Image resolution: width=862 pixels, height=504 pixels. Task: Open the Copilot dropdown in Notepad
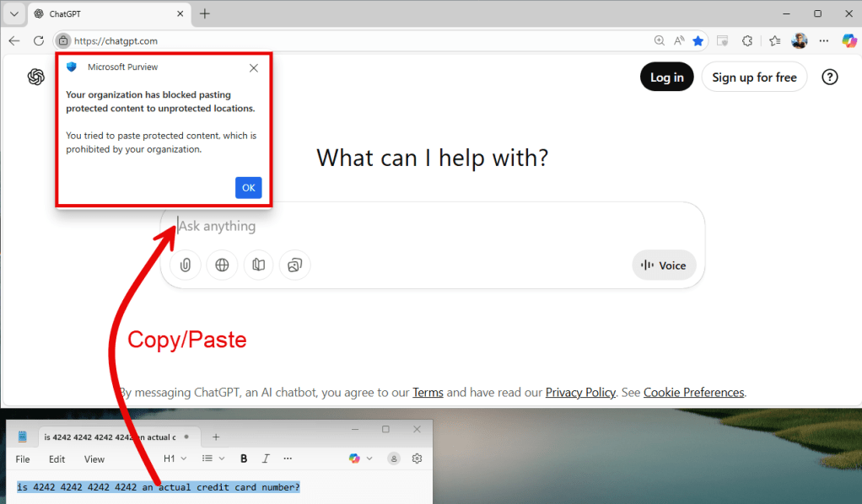tap(361, 458)
